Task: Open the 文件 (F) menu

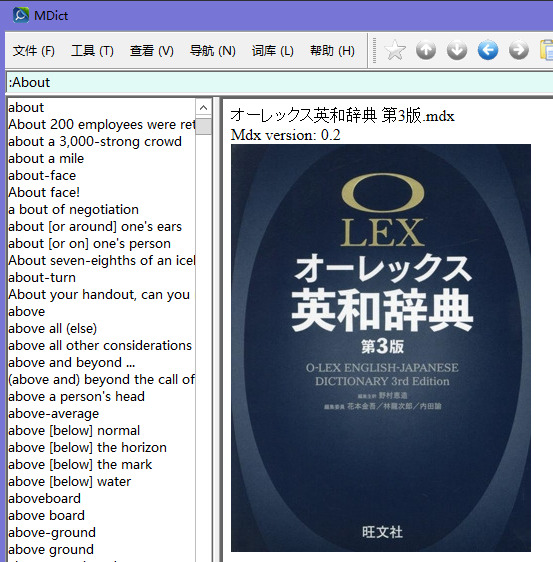Action: click(x=34, y=51)
